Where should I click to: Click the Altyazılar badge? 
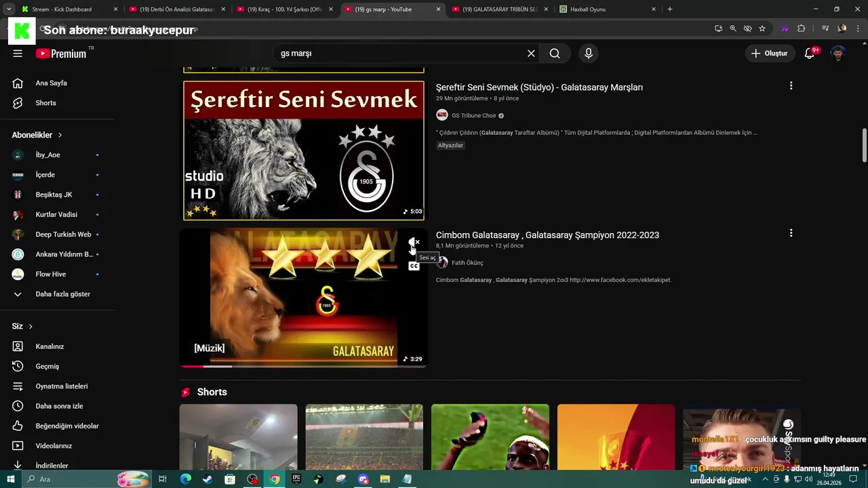[x=450, y=145]
